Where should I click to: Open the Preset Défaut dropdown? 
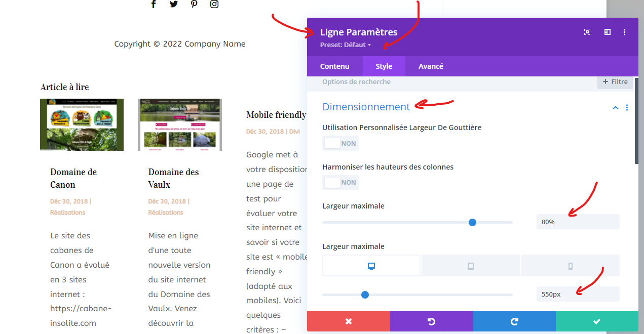coord(346,45)
